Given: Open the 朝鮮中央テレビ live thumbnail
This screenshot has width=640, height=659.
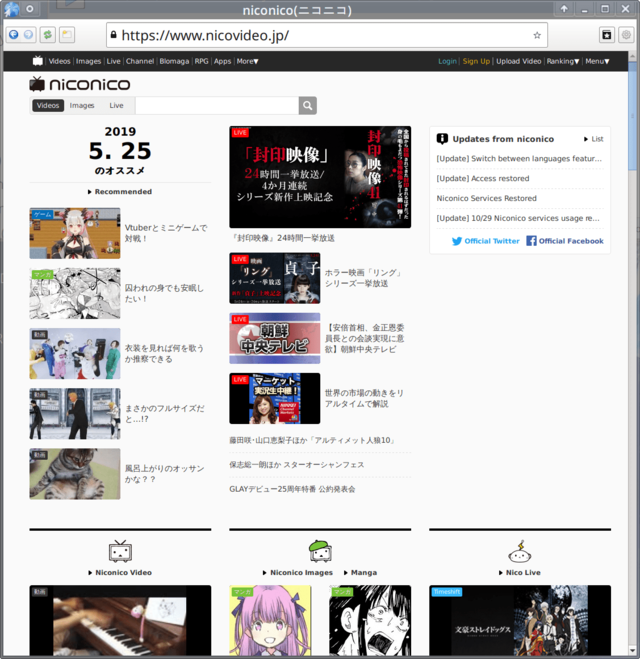Looking at the screenshot, I should pyautogui.click(x=275, y=338).
